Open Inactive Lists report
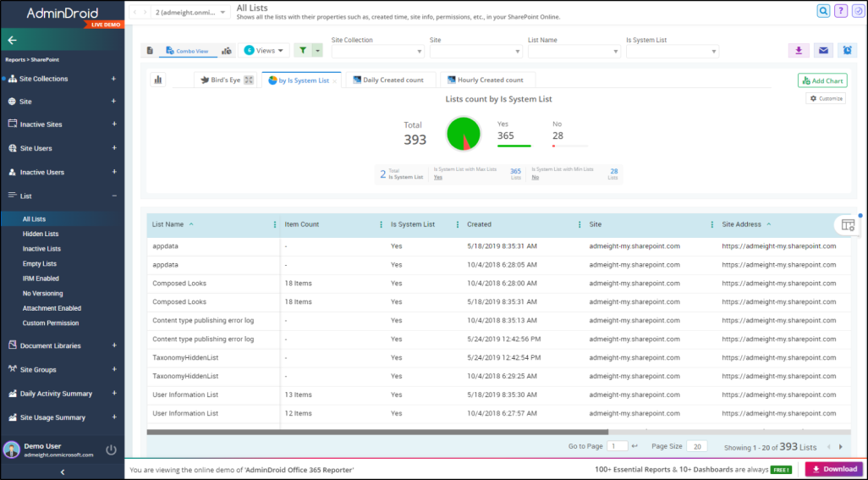 coord(41,249)
